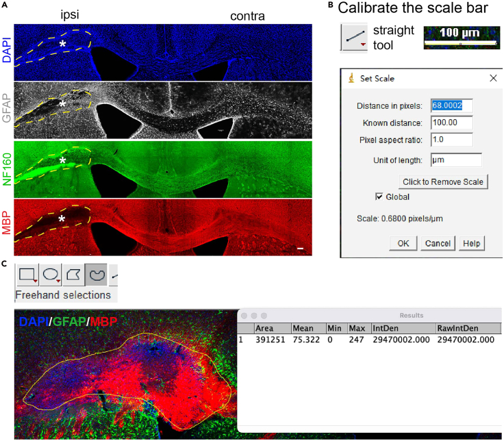The height and width of the screenshot is (441, 504).
Task: Click the GFAP grayscale channel image
Action: (163, 110)
